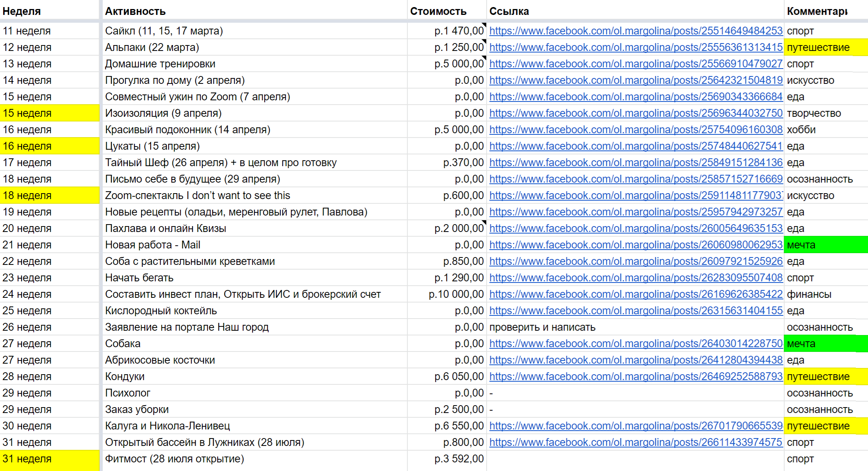Image resolution: width=868 pixels, height=471 pixels.
Task: Open link for Изоизоляция row
Action: point(636,113)
